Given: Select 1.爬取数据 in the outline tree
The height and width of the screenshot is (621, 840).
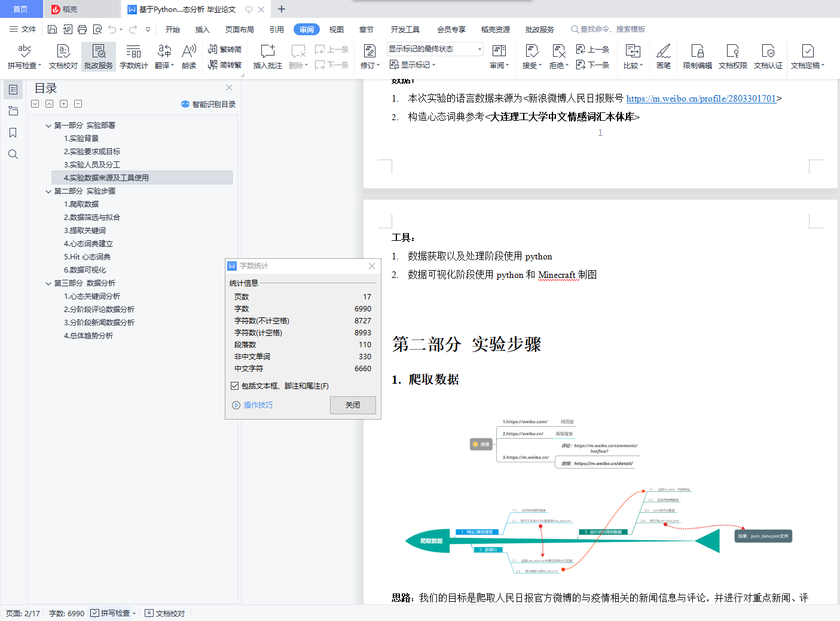Looking at the screenshot, I should (81, 204).
